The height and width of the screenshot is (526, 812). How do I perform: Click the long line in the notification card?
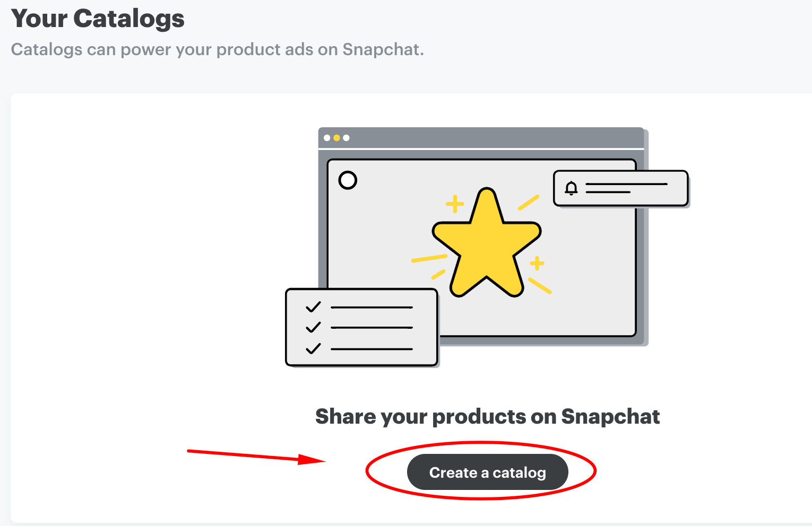pos(626,184)
